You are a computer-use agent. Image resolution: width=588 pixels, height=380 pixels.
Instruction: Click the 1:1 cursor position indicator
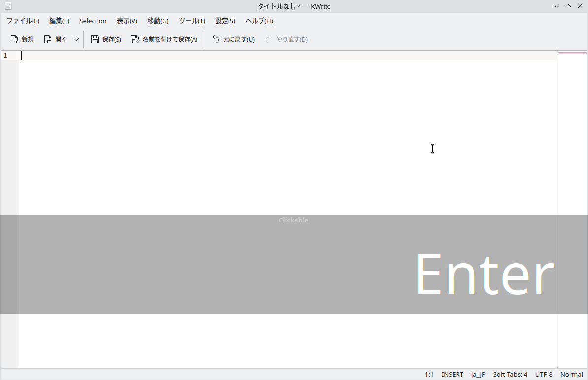point(429,374)
